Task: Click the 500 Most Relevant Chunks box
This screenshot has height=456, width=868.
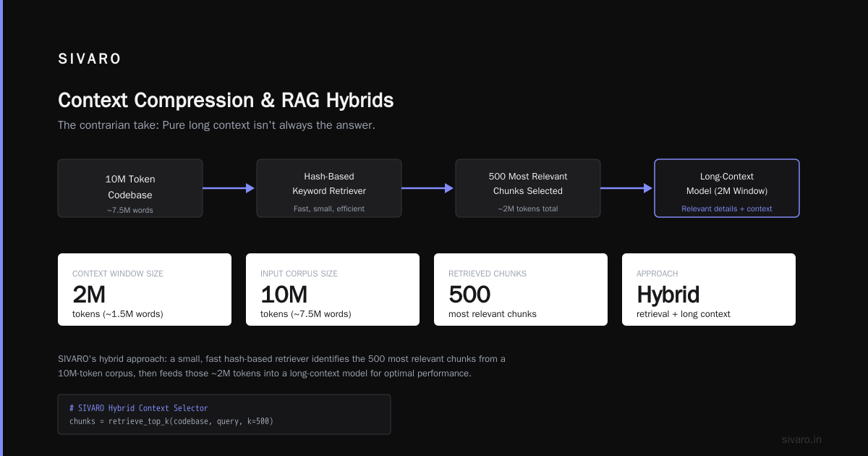Action: pos(528,188)
